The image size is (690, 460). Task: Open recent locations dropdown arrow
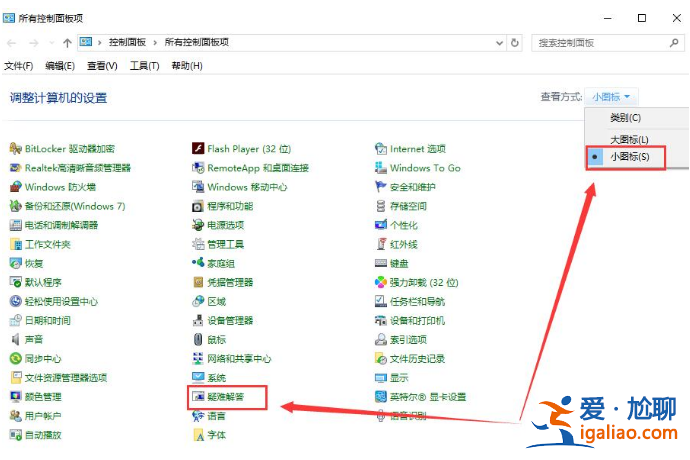click(x=51, y=43)
